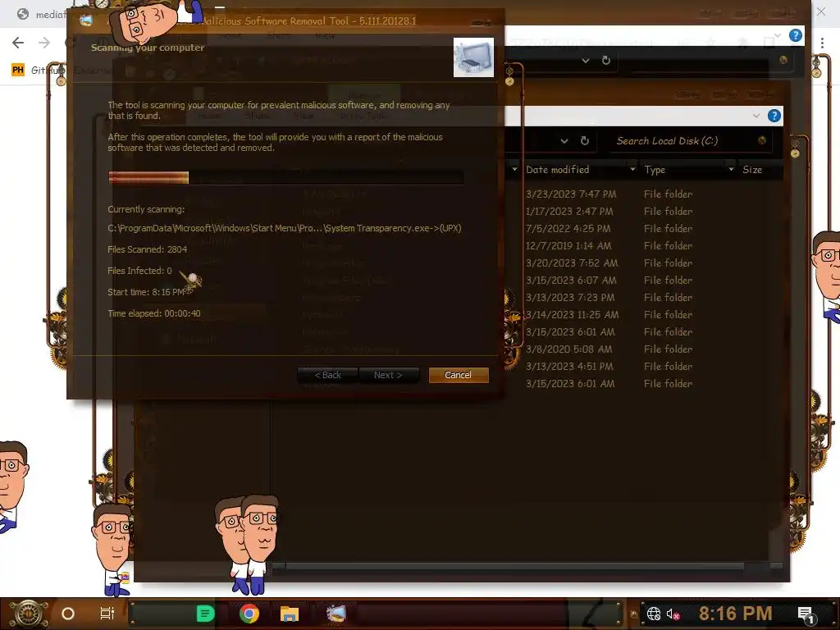This screenshot has height=630, width=840.
Task: Click the Cortana search circle on taskbar
Action: (68, 614)
